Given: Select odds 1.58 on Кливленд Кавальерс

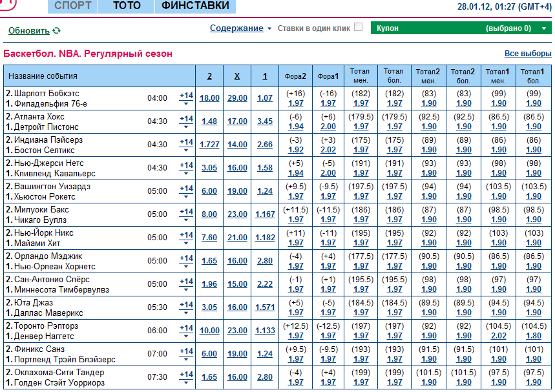Looking at the screenshot, I should 265,168.
